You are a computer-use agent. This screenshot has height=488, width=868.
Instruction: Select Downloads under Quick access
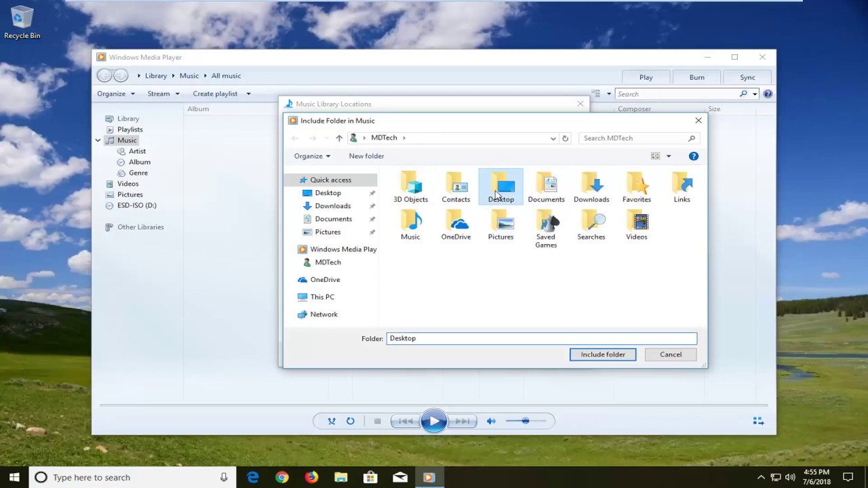coord(332,206)
